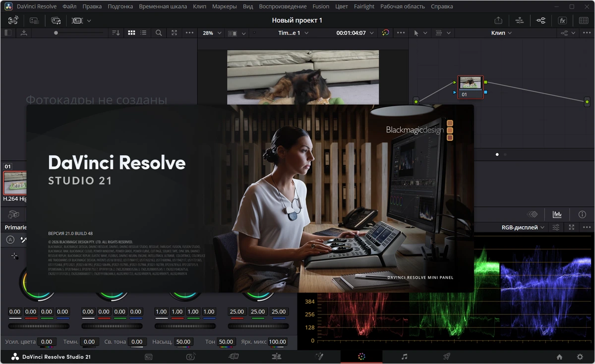This screenshot has width=595, height=364.
Task: Click the Усил. цвета 0.00 field
Action: click(x=46, y=342)
